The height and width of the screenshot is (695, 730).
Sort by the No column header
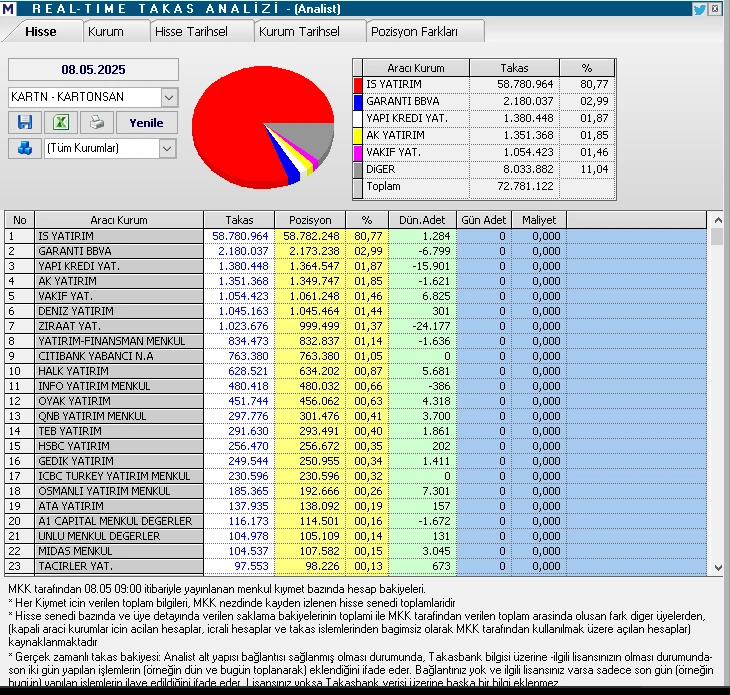coord(20,220)
